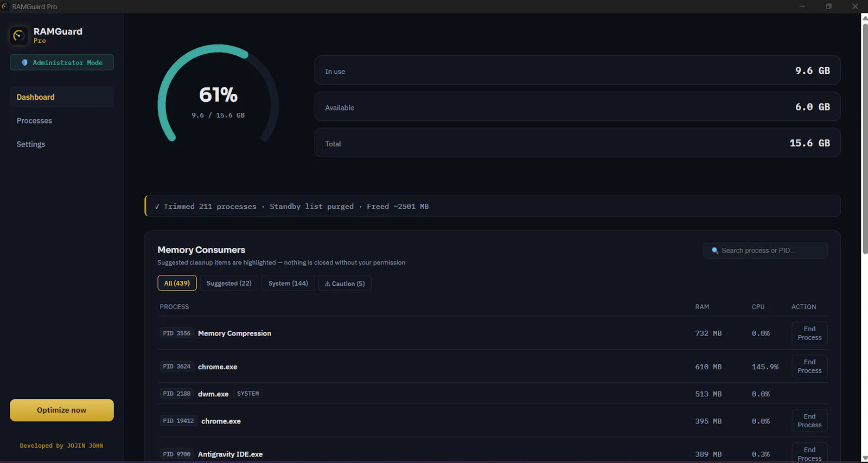This screenshot has height=463, width=868.
Task: Open the Processes page
Action: click(61, 120)
